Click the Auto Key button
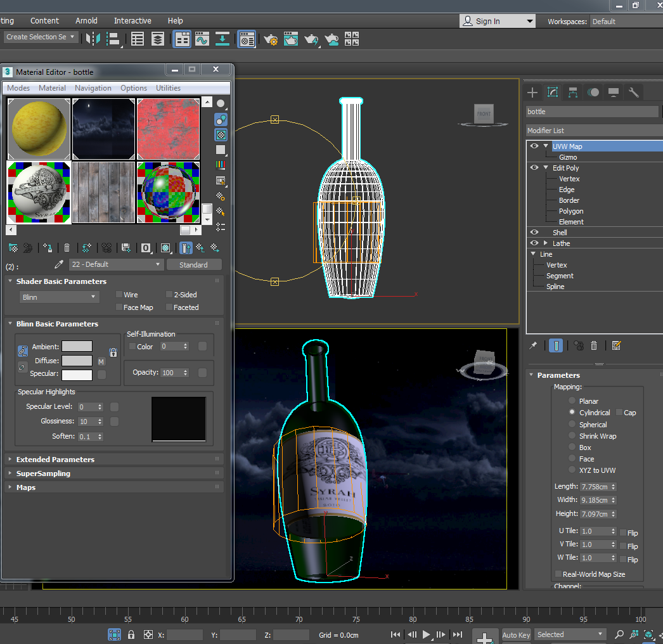663x644 pixels. [516, 634]
